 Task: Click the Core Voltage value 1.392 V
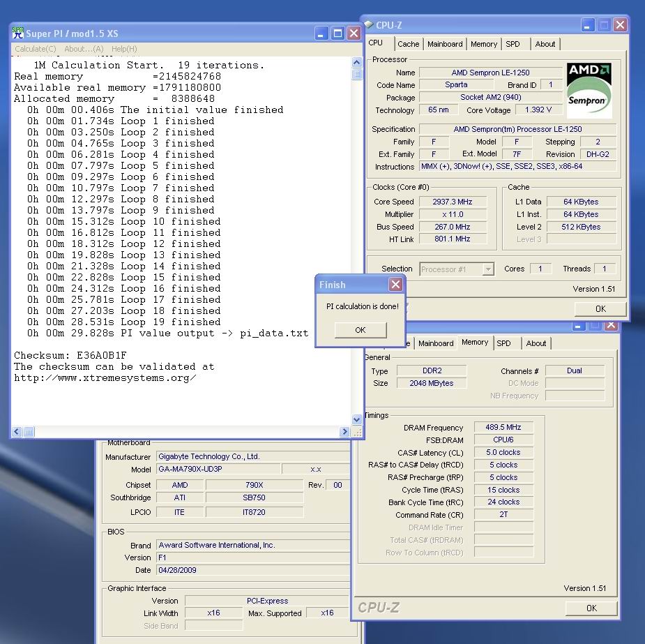[538, 110]
